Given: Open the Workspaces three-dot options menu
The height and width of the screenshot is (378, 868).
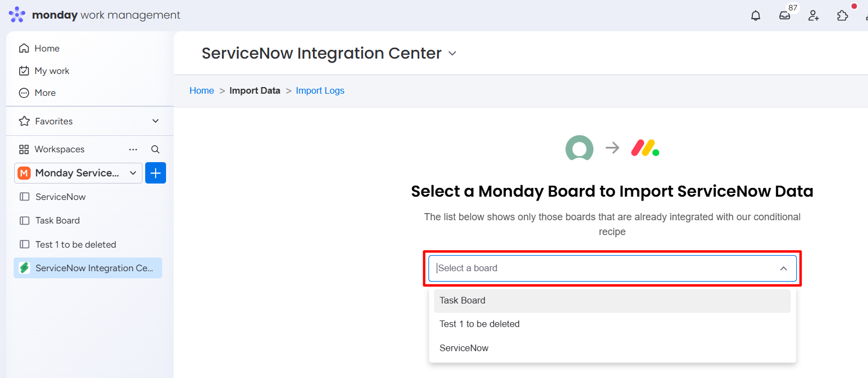Looking at the screenshot, I should (x=133, y=150).
